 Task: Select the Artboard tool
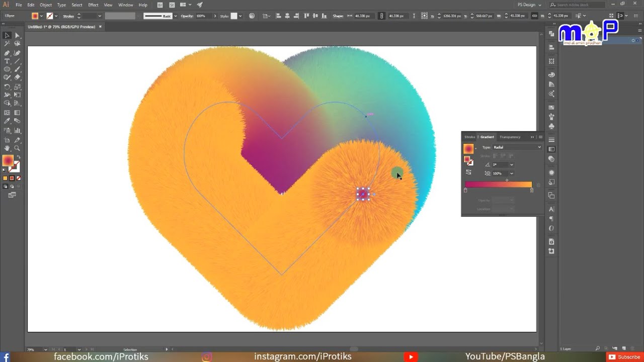click(7, 140)
